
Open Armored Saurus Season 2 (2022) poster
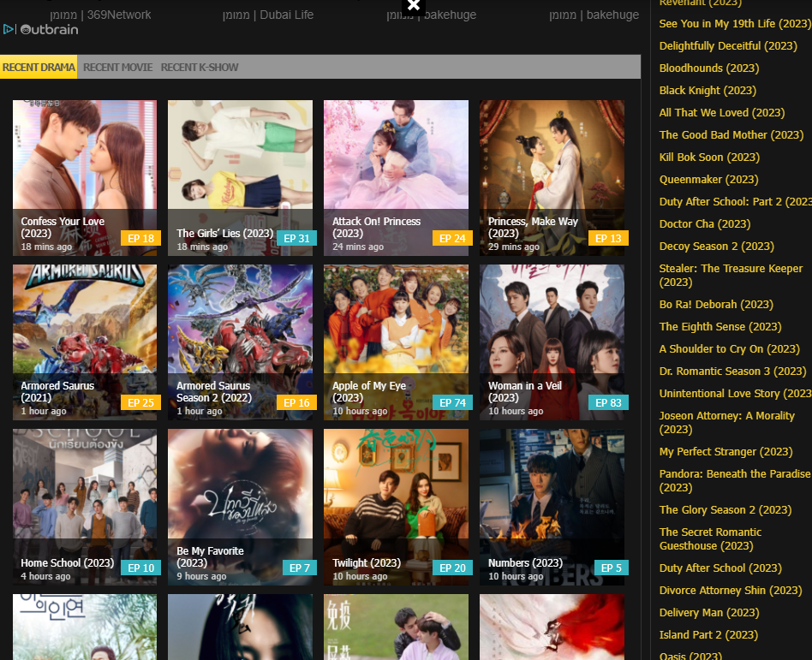(x=241, y=342)
